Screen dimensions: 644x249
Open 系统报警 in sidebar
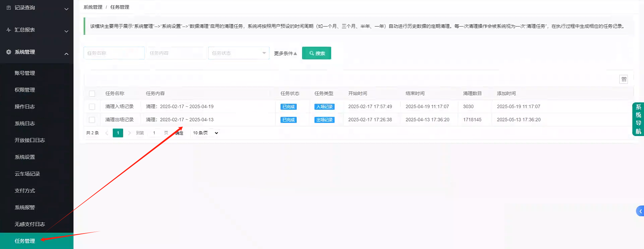point(25,208)
